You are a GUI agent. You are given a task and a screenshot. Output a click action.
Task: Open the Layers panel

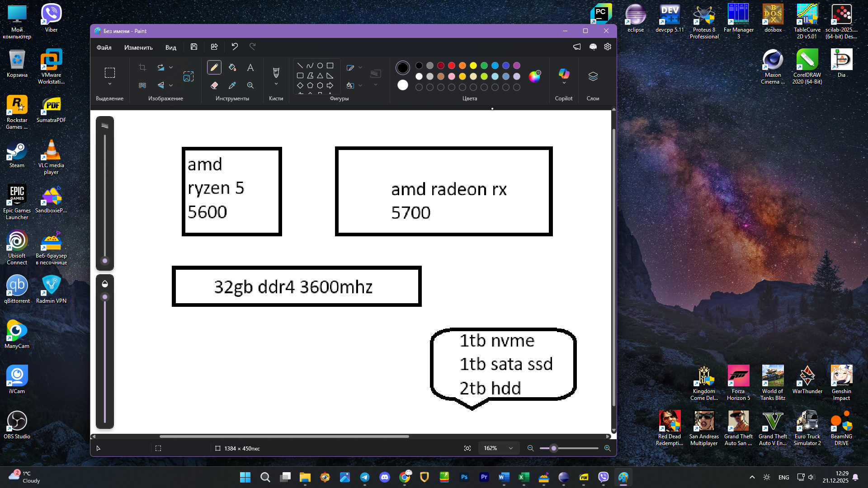pyautogui.click(x=593, y=76)
